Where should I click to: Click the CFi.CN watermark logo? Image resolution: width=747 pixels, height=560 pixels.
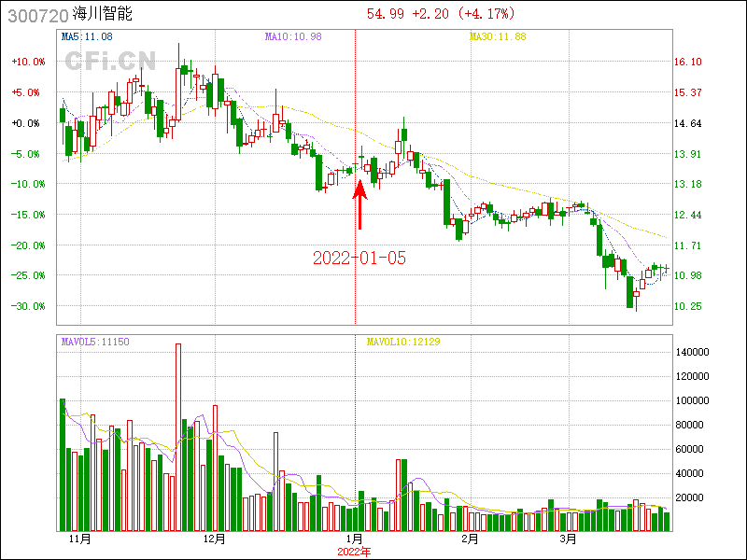point(109,61)
